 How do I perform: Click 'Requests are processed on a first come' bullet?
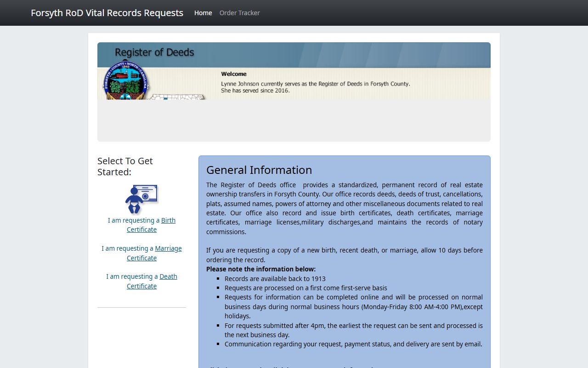coord(306,288)
